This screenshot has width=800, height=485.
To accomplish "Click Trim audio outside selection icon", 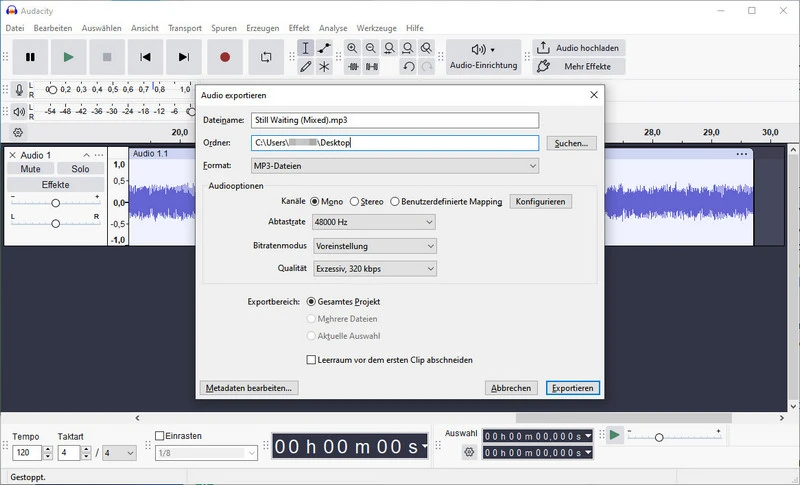I will pyautogui.click(x=352, y=66).
